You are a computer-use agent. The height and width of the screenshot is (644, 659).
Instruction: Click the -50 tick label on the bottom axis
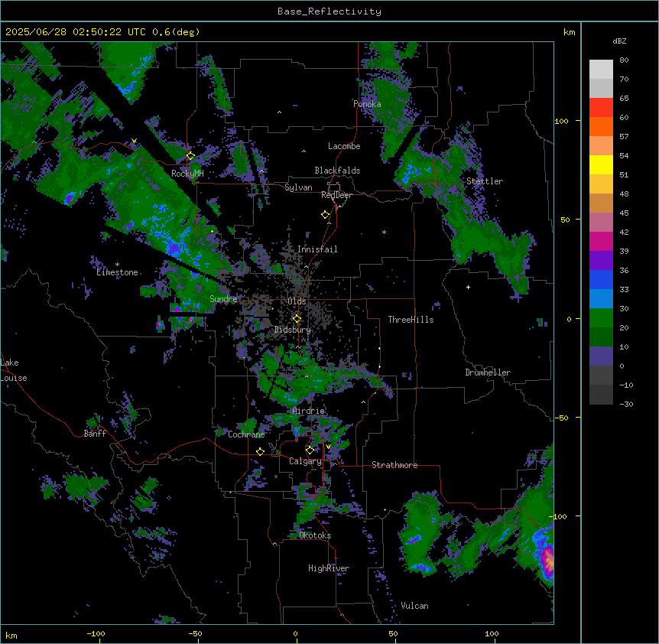click(x=195, y=633)
